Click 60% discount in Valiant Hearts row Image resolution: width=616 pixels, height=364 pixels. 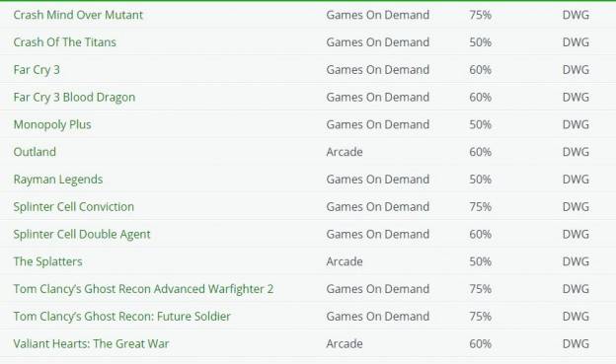click(x=480, y=344)
